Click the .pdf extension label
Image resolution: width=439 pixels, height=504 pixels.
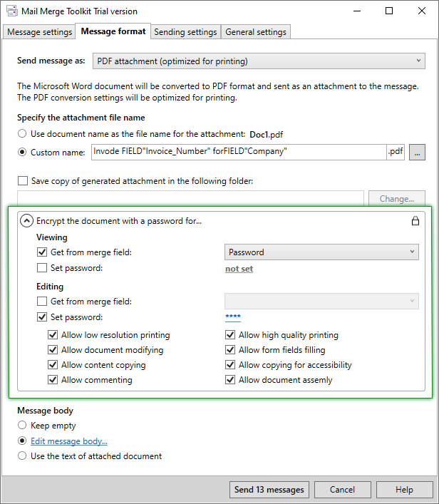396,151
